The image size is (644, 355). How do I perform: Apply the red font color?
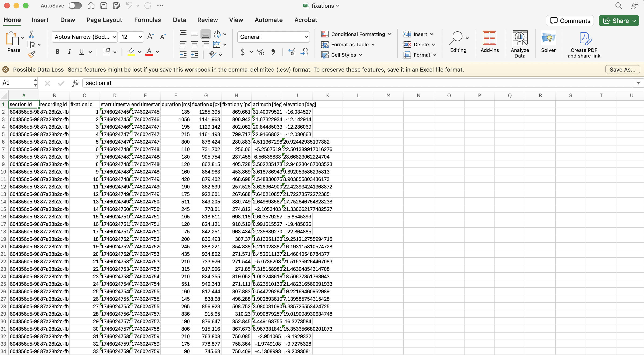[149, 52]
